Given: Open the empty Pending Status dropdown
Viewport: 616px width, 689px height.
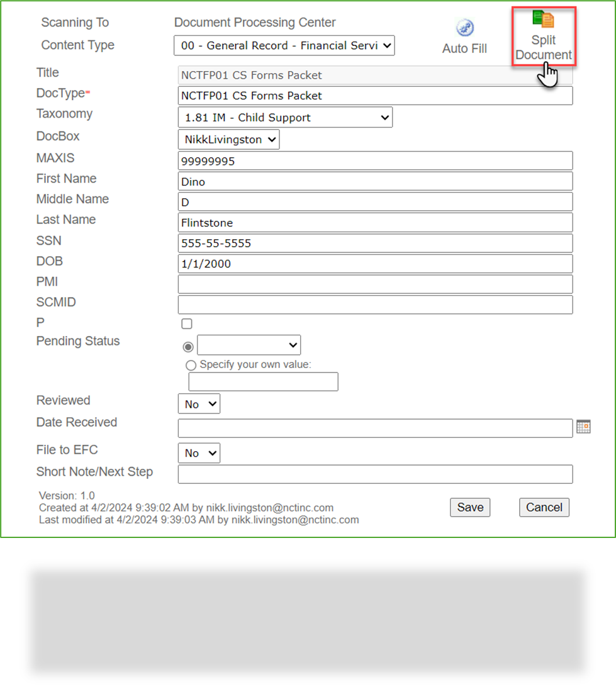Looking at the screenshot, I should (x=249, y=345).
